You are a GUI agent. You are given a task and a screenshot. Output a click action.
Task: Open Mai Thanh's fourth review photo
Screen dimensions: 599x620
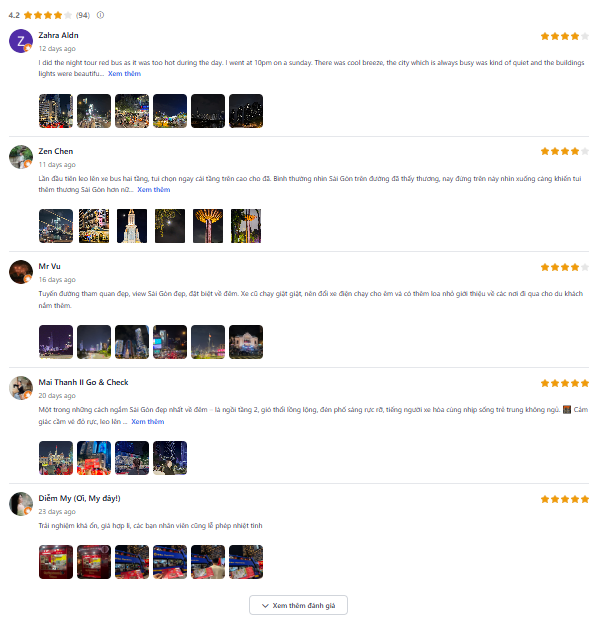coord(170,457)
